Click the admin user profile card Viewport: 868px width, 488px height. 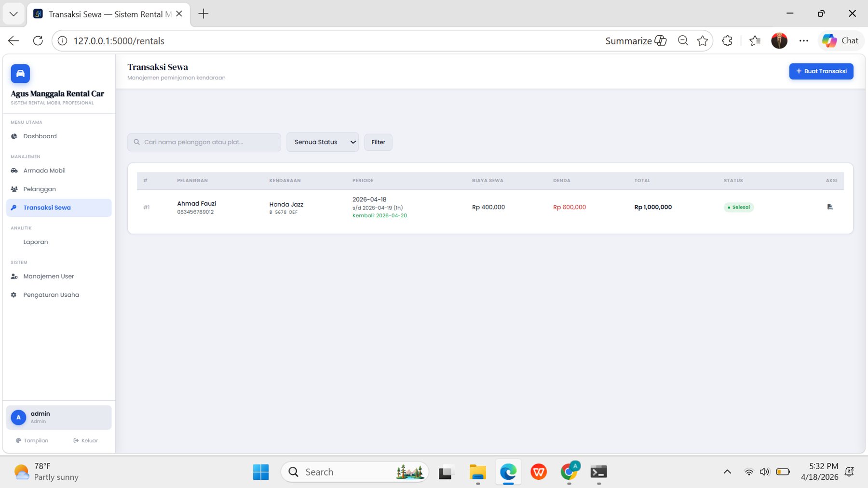[x=59, y=417]
